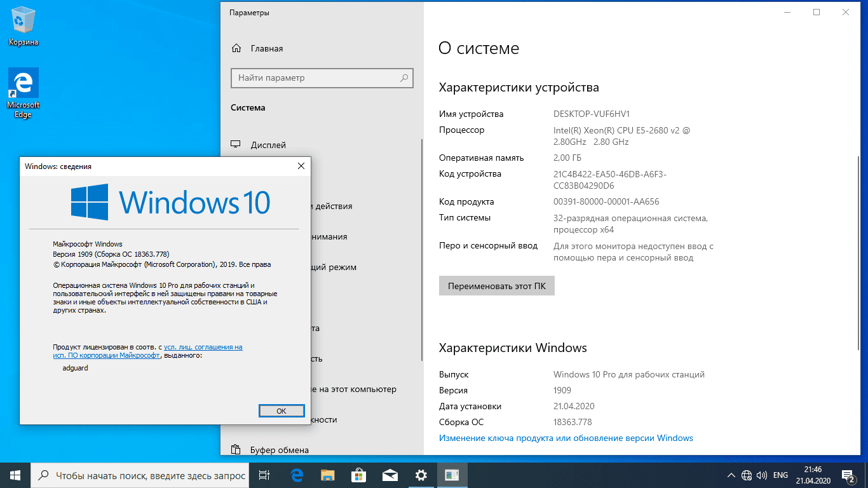The height and width of the screenshot is (488, 868).
Task: Click the product ID 00391-80000-00001-AA656
Action: (606, 201)
